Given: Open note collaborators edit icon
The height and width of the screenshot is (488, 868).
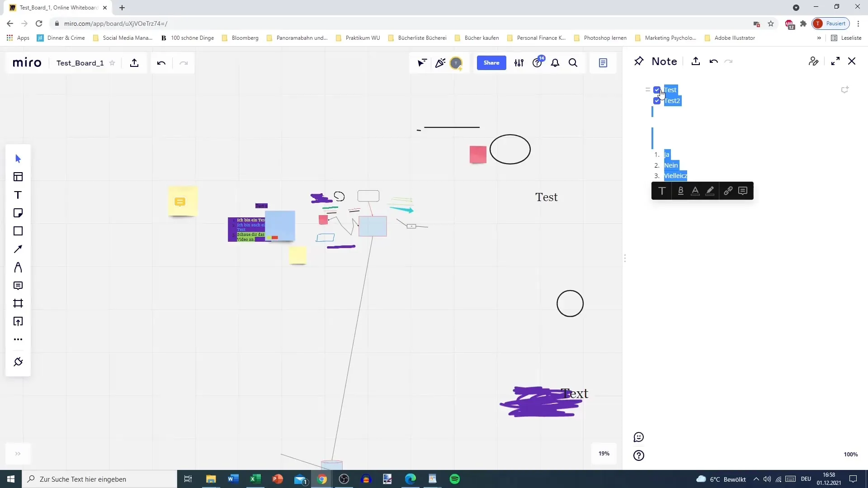Looking at the screenshot, I should (814, 61).
